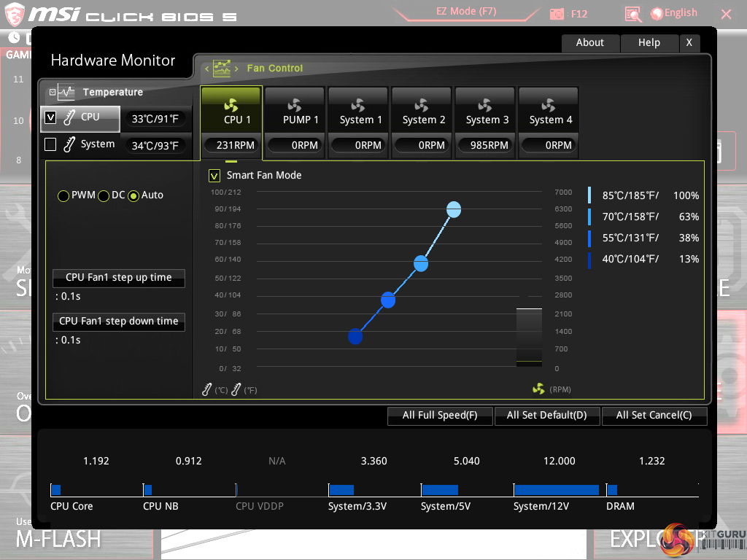Click the fan icon on System 1 tab
The width and height of the screenshot is (747, 560).
pyautogui.click(x=358, y=105)
